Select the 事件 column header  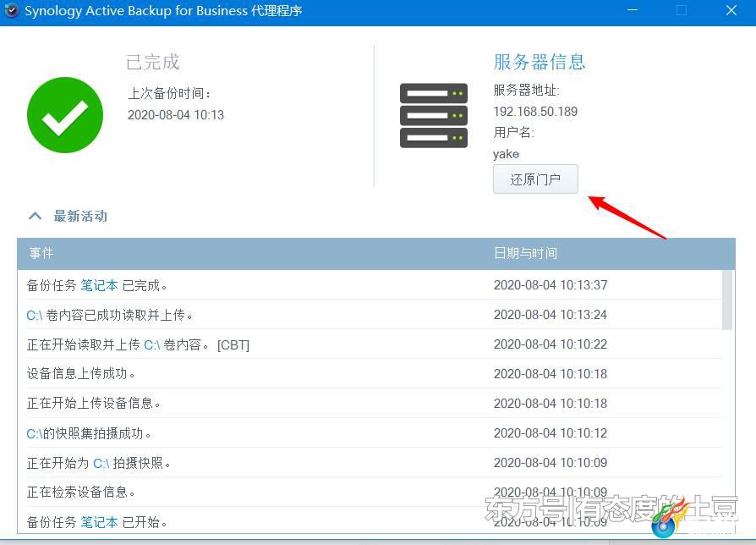click(x=41, y=253)
